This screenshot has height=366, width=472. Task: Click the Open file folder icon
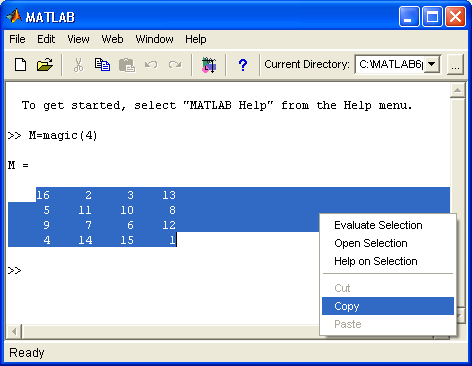[45, 65]
